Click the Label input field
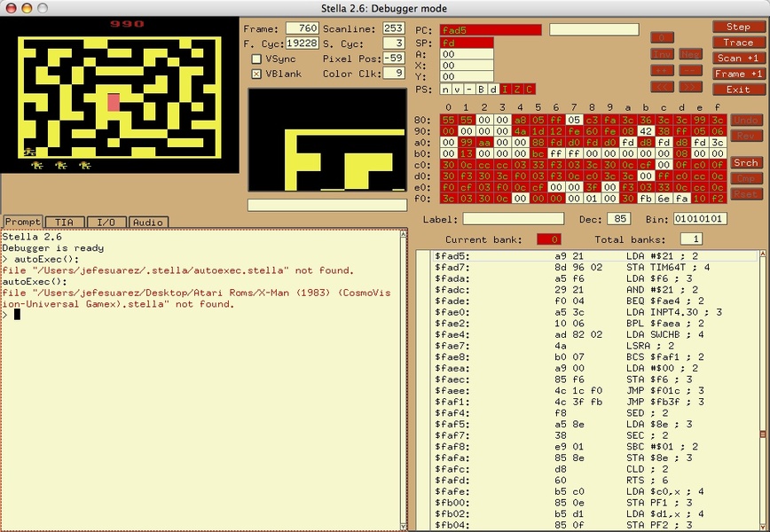The height and width of the screenshot is (532, 770). click(513, 218)
